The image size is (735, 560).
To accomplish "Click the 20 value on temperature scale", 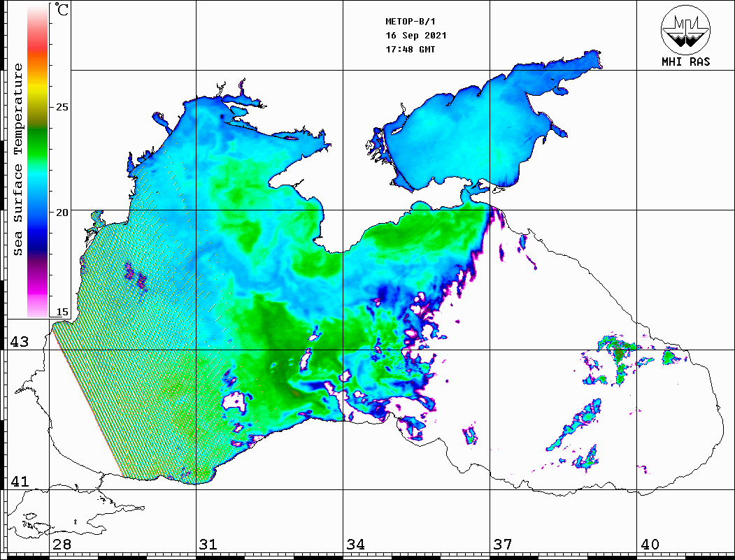I will (x=62, y=213).
